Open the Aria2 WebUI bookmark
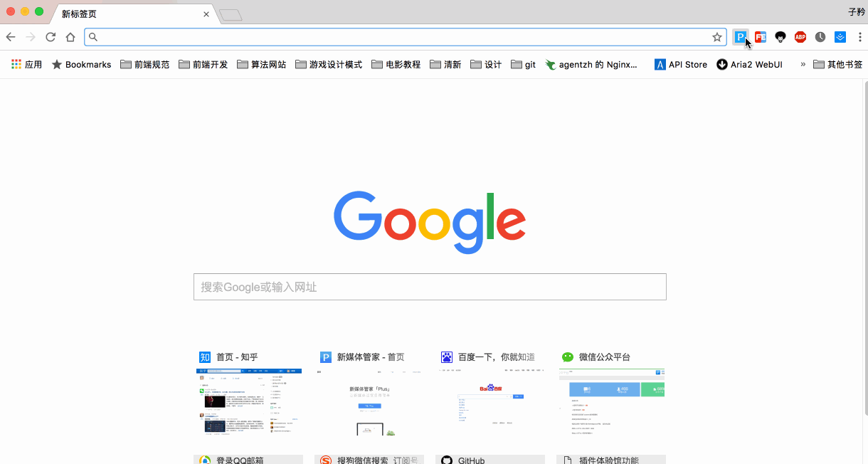 pyautogui.click(x=749, y=64)
